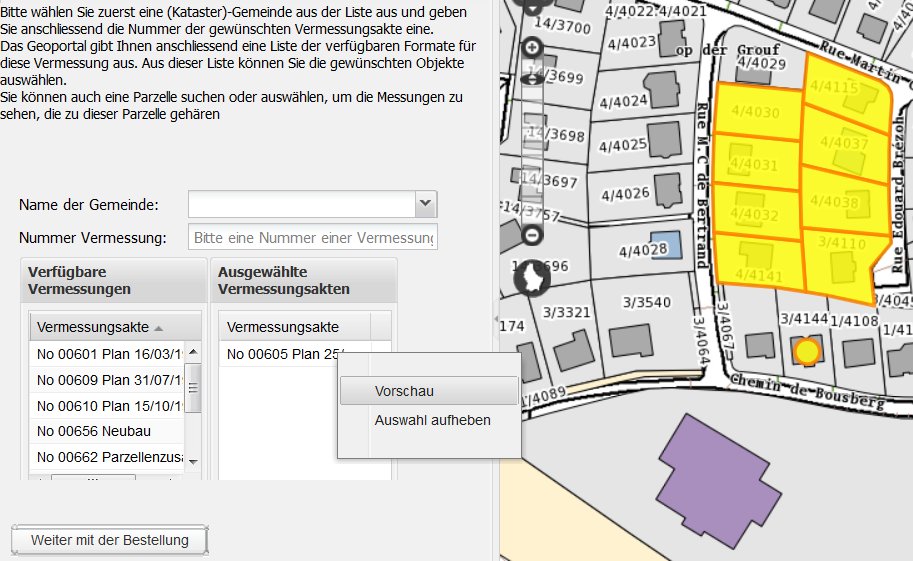Image resolution: width=913 pixels, height=561 pixels.
Task: Click Weiter mit der Bestellung button
Action: [109, 540]
